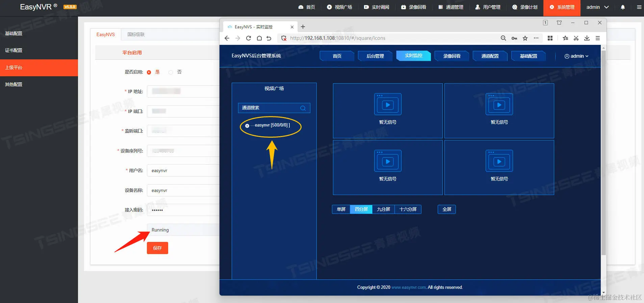Go back in the EasyNVS browser
Image resolution: width=644 pixels, height=303 pixels.
(227, 38)
